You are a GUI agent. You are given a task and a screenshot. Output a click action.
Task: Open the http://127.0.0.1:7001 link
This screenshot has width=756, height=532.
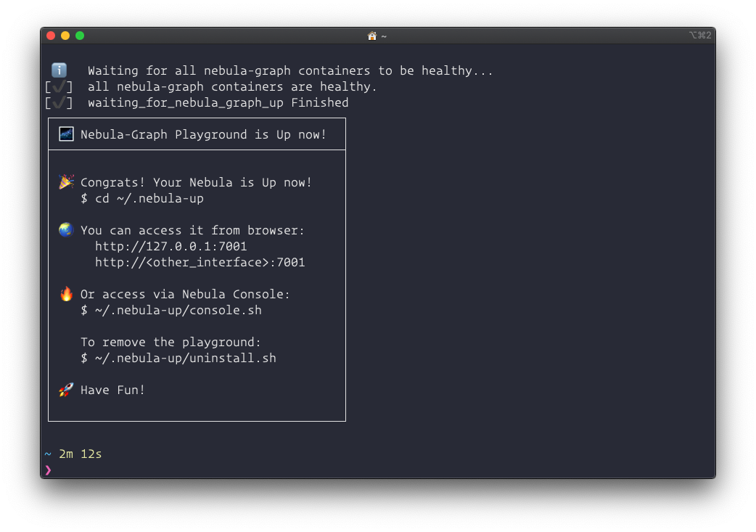click(170, 247)
